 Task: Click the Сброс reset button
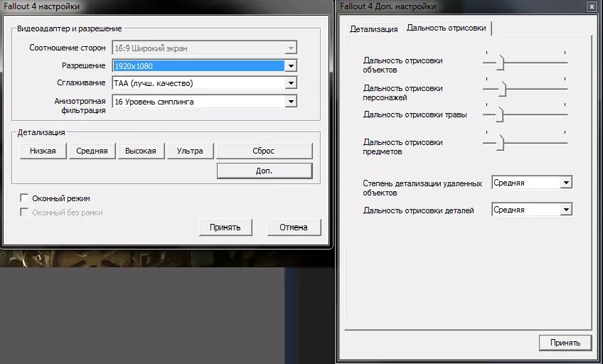click(265, 151)
